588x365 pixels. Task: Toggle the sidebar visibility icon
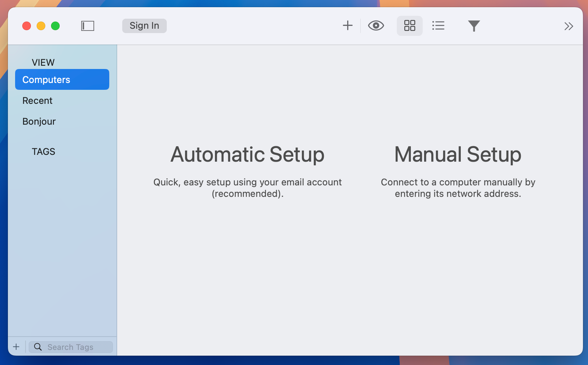coord(87,26)
